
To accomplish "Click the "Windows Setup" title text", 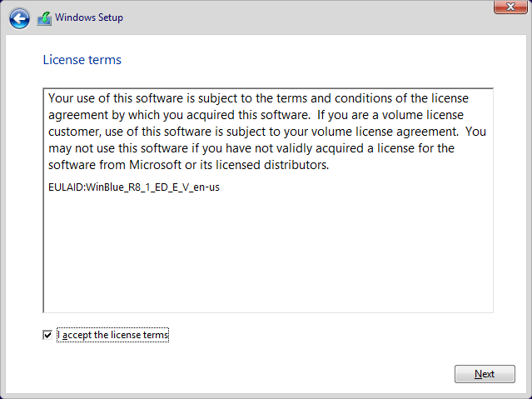I will click(89, 17).
